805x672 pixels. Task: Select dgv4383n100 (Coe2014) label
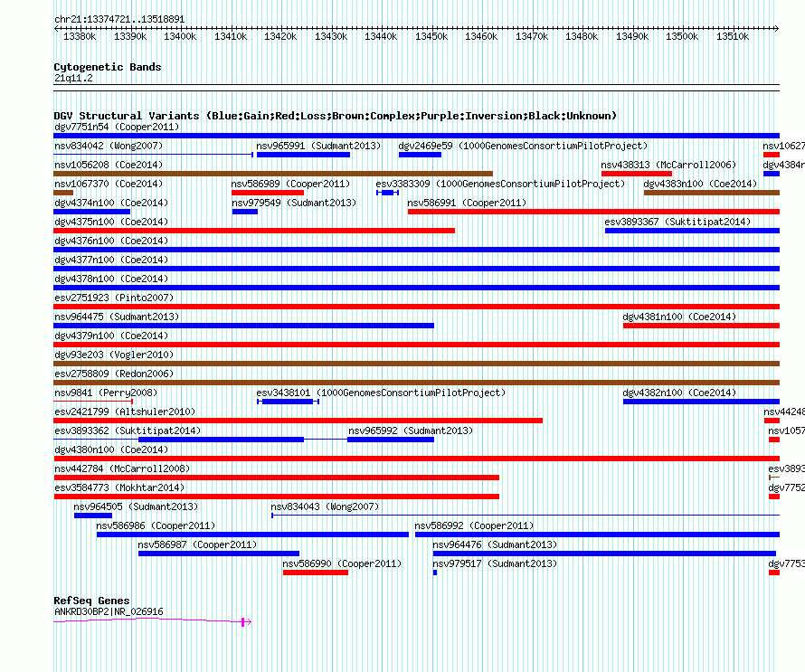point(700,184)
